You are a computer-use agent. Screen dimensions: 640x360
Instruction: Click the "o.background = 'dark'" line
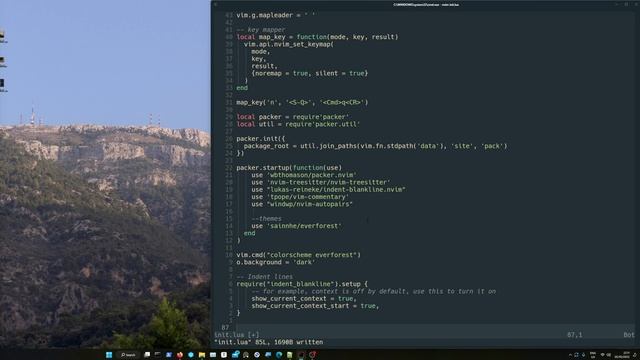(x=276, y=262)
